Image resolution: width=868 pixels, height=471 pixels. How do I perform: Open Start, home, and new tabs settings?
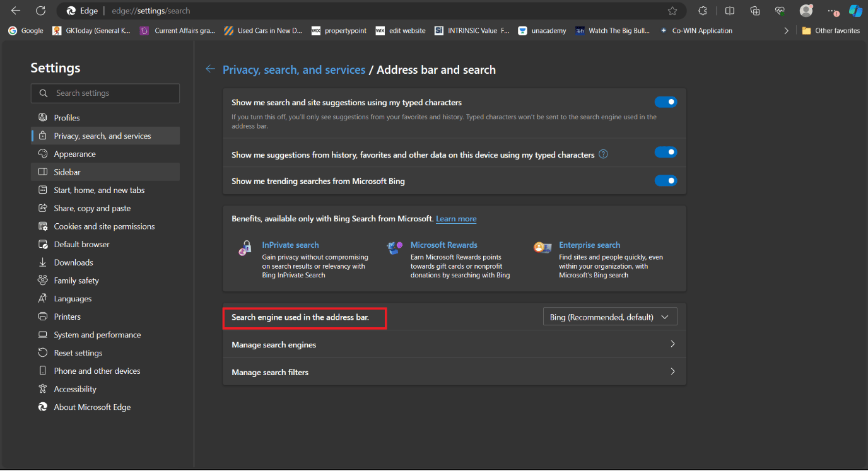105,190
